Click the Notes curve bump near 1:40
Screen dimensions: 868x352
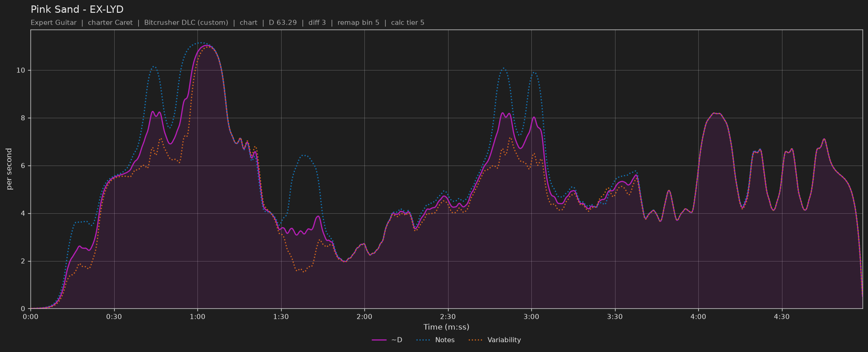point(304,156)
